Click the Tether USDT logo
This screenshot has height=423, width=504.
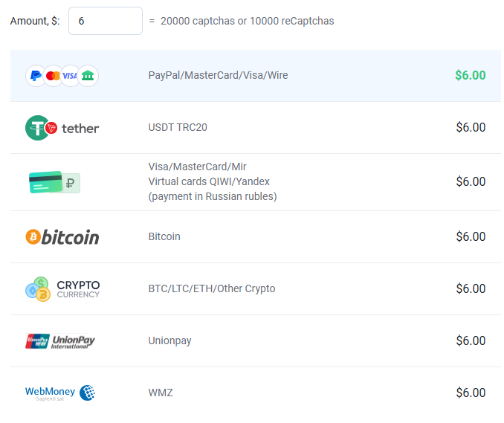pyautogui.click(x=62, y=128)
